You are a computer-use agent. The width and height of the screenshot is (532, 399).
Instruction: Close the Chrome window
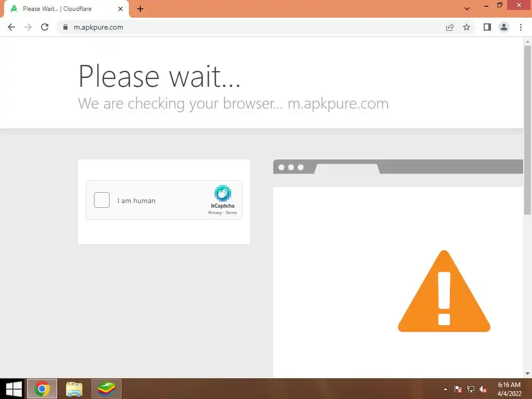point(519,5)
